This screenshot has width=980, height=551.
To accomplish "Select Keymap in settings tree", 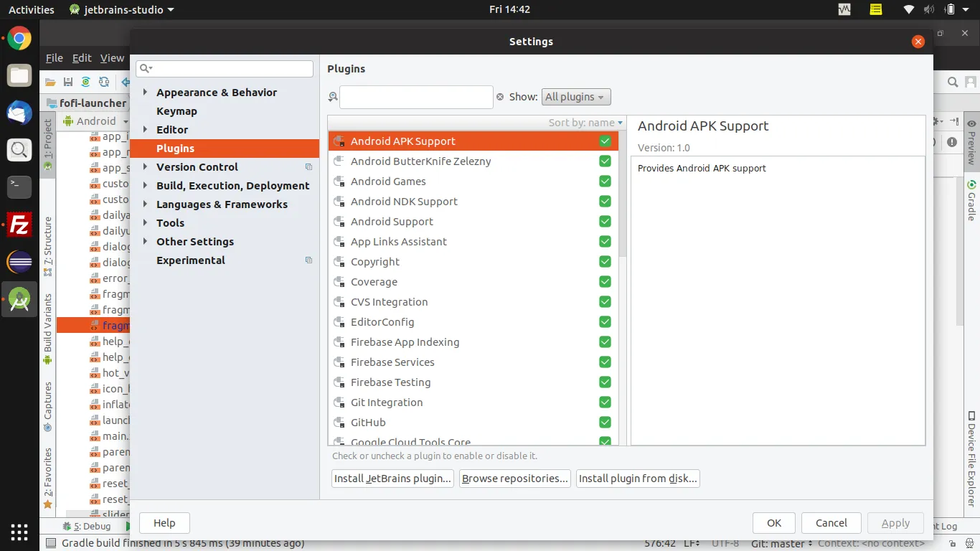I will 176,111.
